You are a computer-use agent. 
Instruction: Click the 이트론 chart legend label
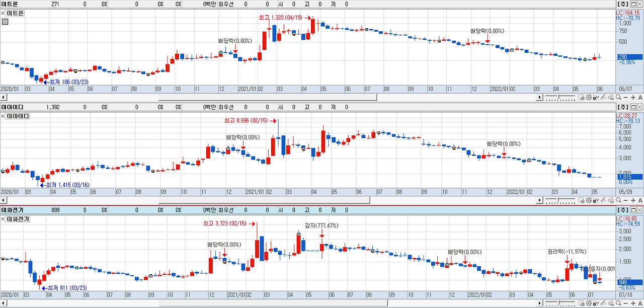[15, 13]
